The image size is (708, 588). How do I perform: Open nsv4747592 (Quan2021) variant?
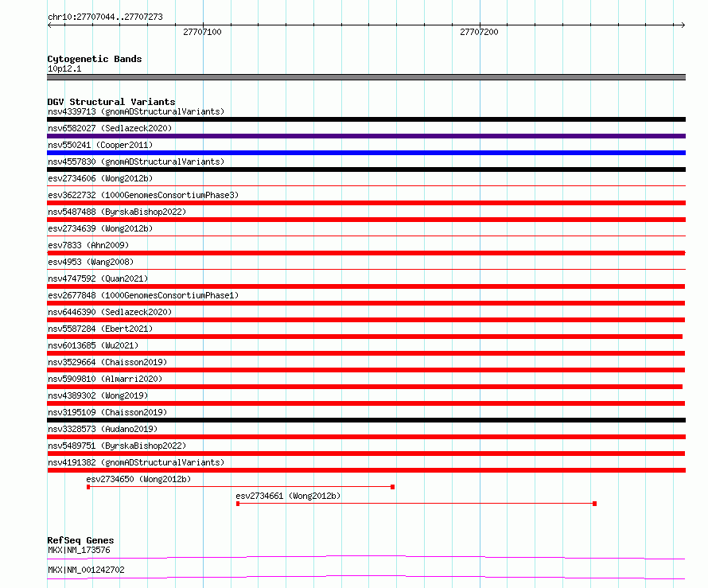point(98,278)
